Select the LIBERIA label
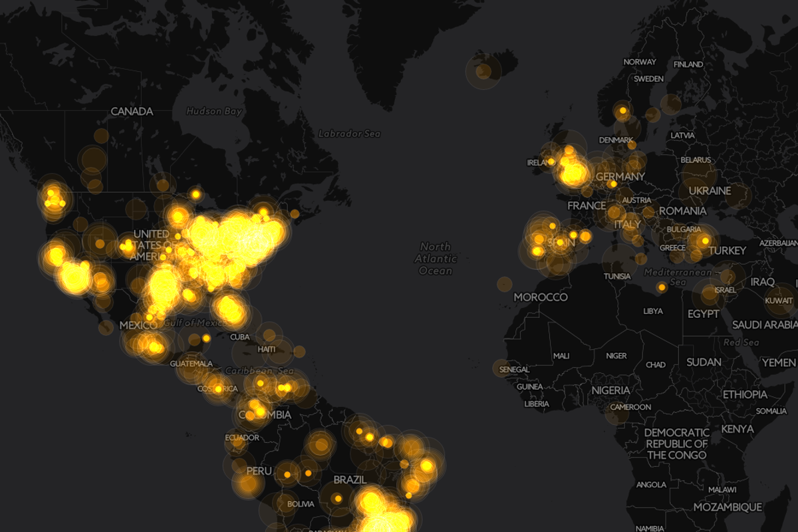 [x=537, y=404]
